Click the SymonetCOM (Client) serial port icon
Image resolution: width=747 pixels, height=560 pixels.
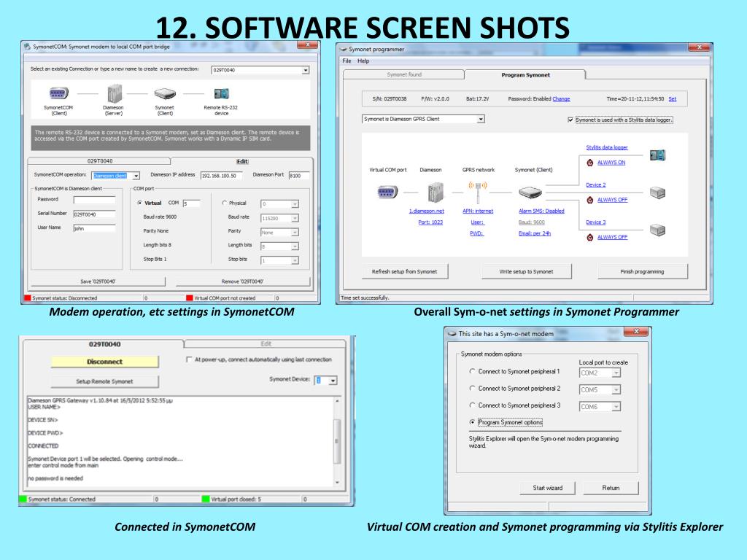58,93
